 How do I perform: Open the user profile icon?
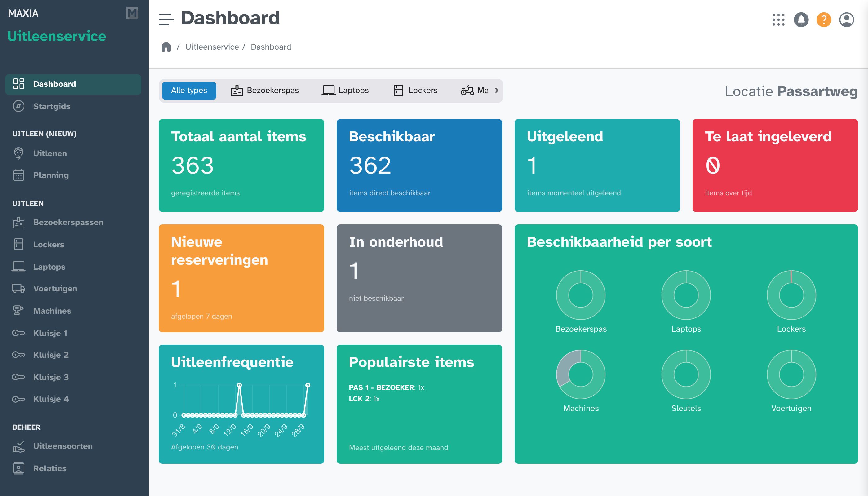click(x=847, y=20)
